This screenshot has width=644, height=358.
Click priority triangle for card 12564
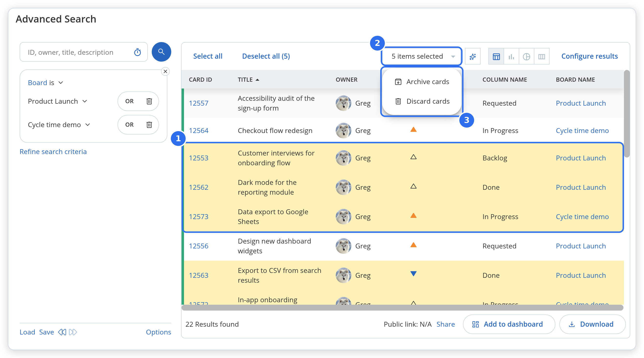tap(413, 129)
